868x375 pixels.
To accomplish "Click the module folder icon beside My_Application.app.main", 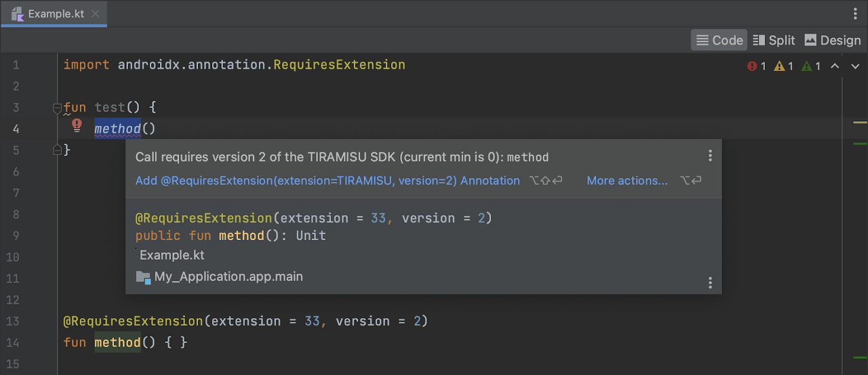I will click(143, 277).
